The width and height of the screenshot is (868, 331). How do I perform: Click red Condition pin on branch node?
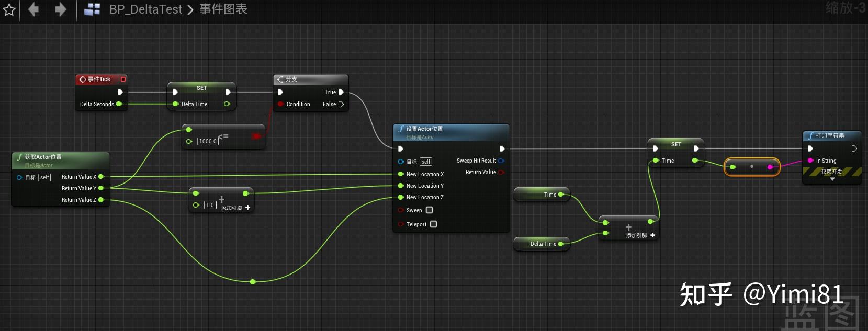pos(280,104)
